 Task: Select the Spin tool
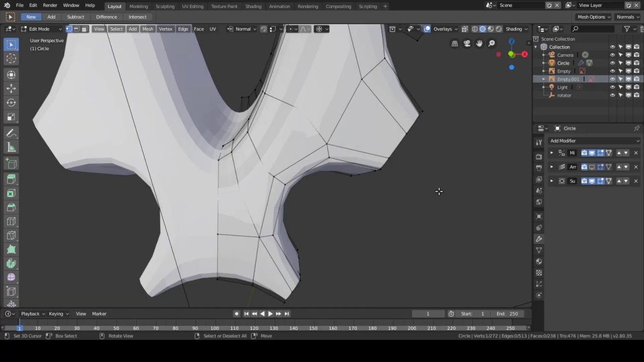(11, 263)
